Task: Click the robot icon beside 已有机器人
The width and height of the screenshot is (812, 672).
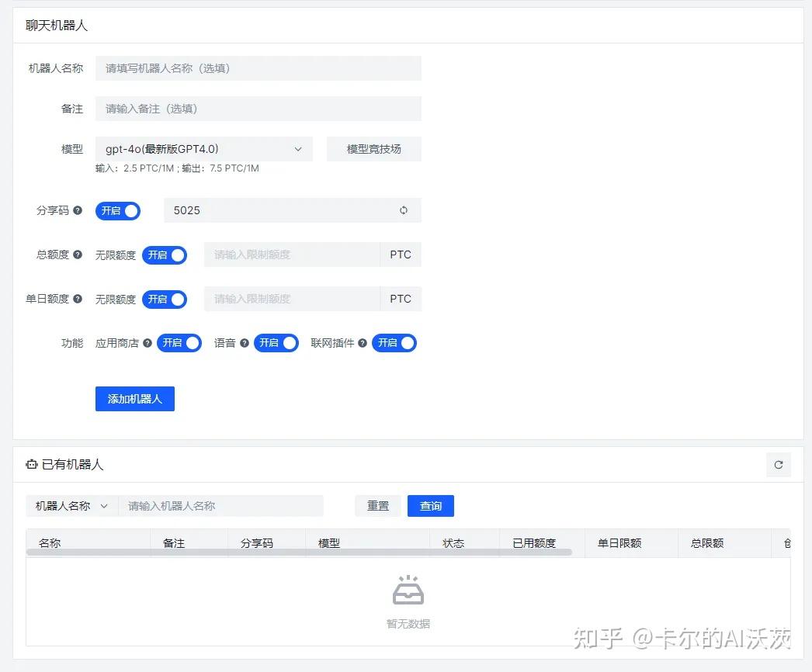Action: coord(31,463)
